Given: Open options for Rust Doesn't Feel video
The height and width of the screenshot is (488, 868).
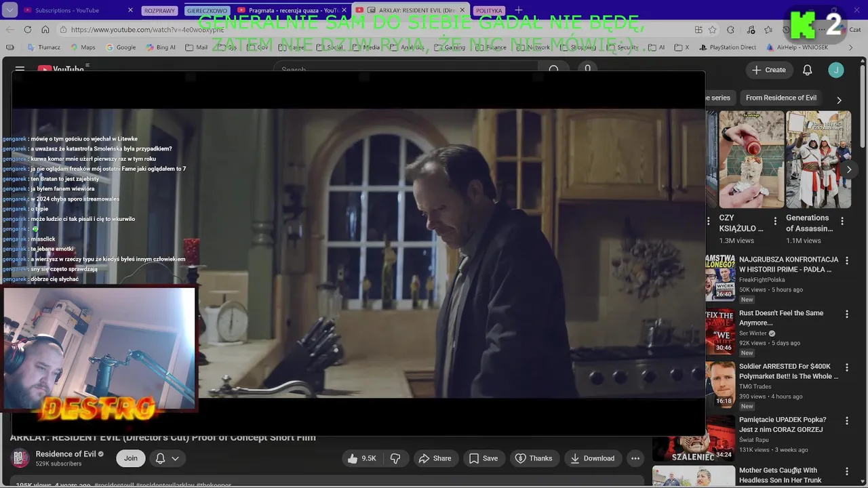Looking at the screenshot, I should click(x=846, y=314).
